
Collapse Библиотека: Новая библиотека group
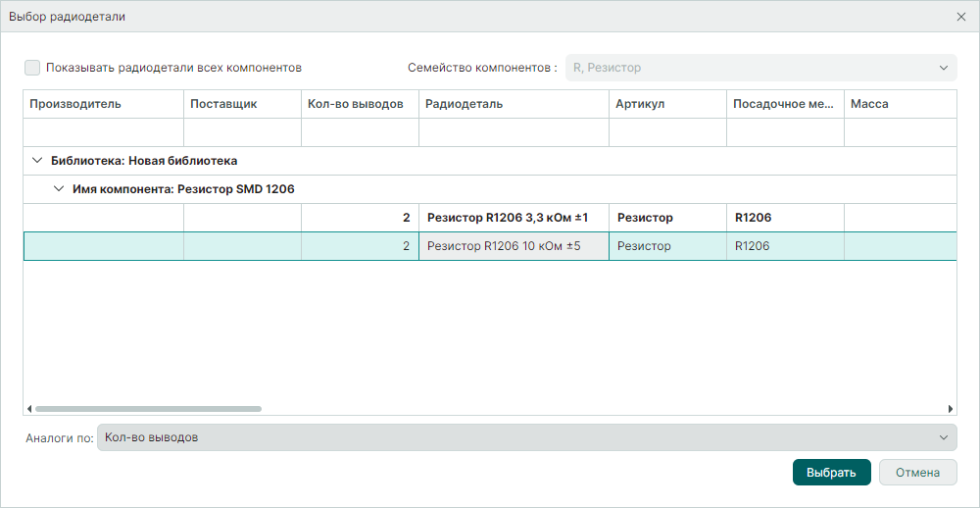[x=37, y=161]
